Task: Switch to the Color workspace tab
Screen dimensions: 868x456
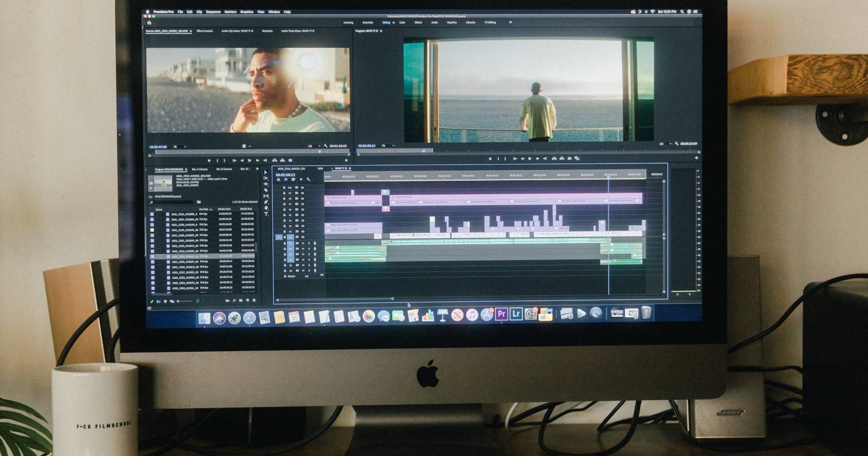Action: (x=403, y=22)
